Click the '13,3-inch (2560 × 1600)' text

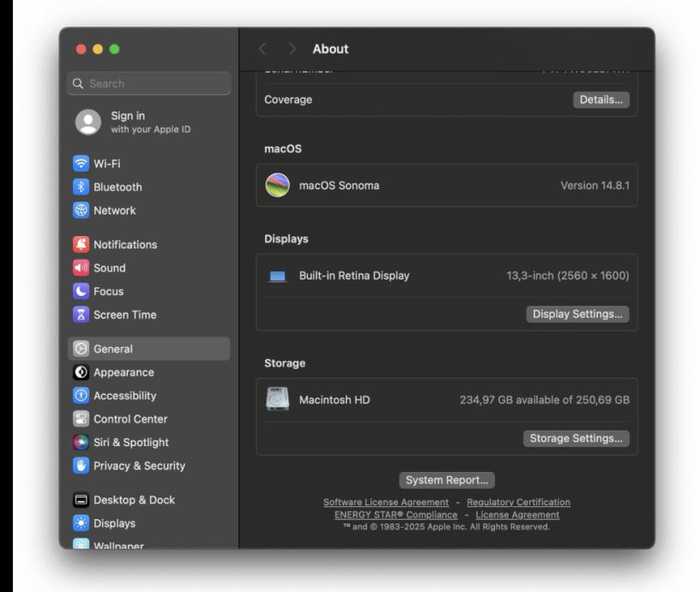point(567,275)
